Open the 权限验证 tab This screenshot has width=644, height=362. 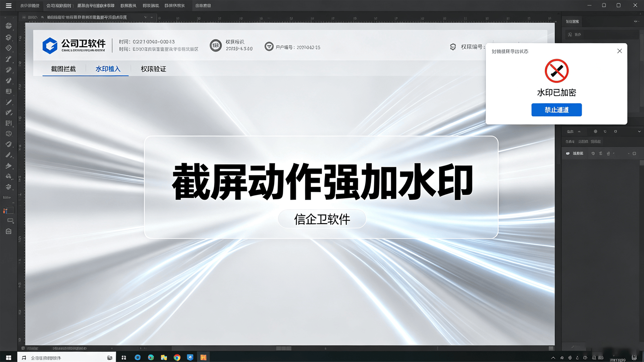(x=153, y=69)
